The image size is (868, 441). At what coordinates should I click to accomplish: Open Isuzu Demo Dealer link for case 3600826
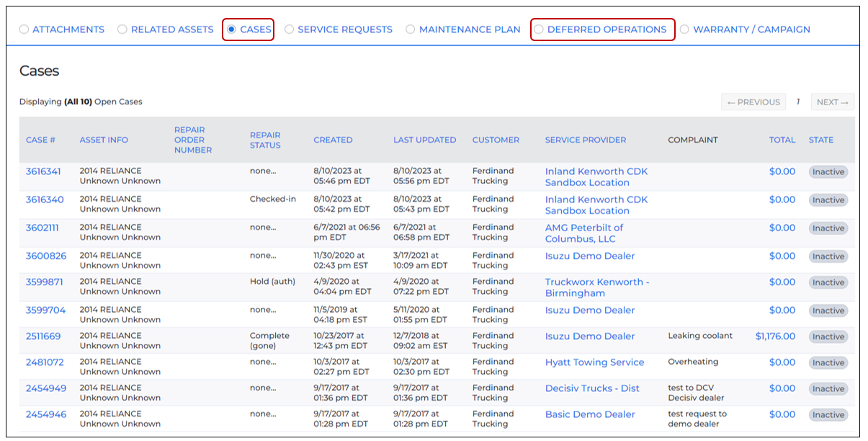coord(590,256)
